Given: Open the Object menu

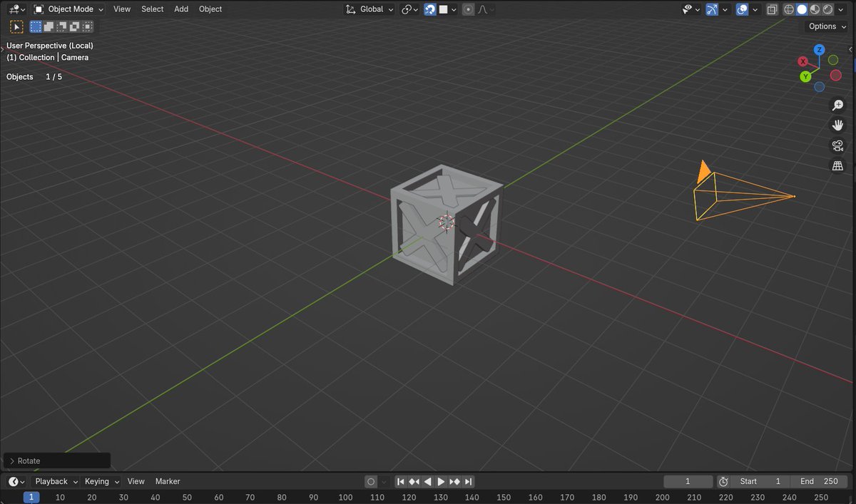Looking at the screenshot, I should [210, 9].
